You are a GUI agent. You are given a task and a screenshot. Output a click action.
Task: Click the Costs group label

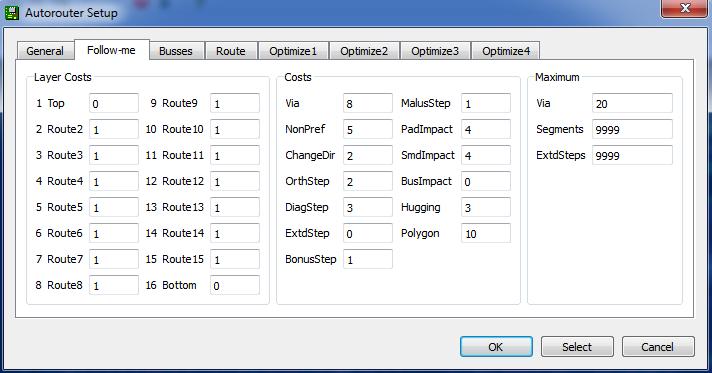tap(298, 77)
